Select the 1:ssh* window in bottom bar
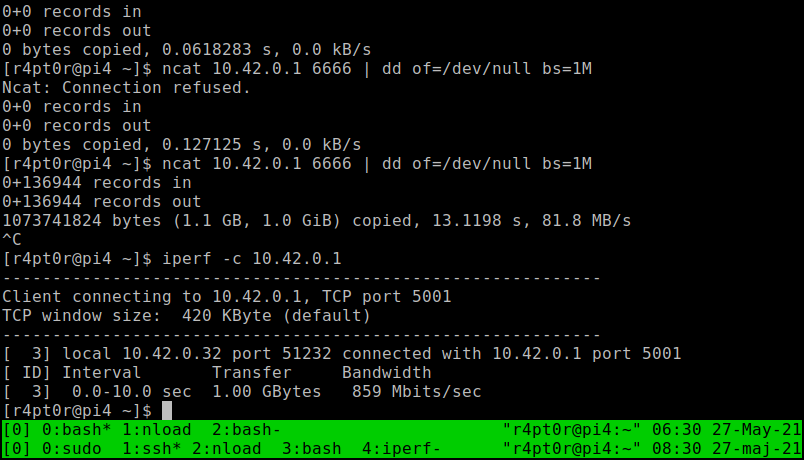The height and width of the screenshot is (460, 804). point(151,449)
